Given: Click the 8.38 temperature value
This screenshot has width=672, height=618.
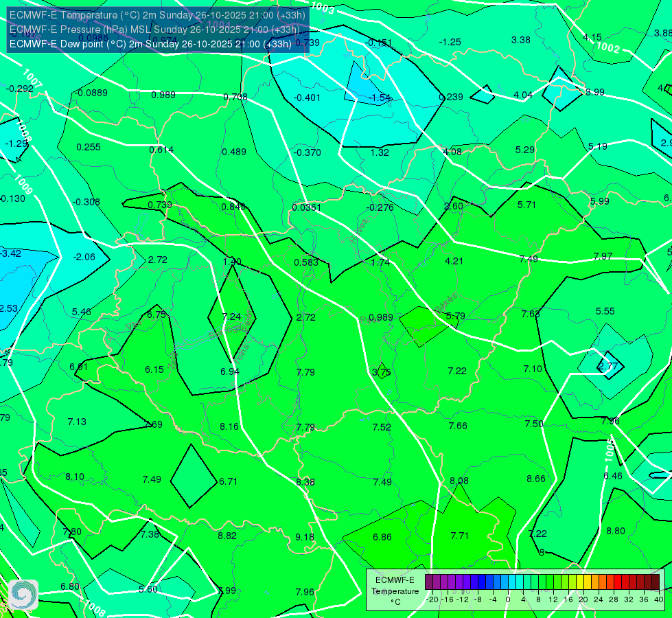Looking at the screenshot, I should click(x=305, y=482).
